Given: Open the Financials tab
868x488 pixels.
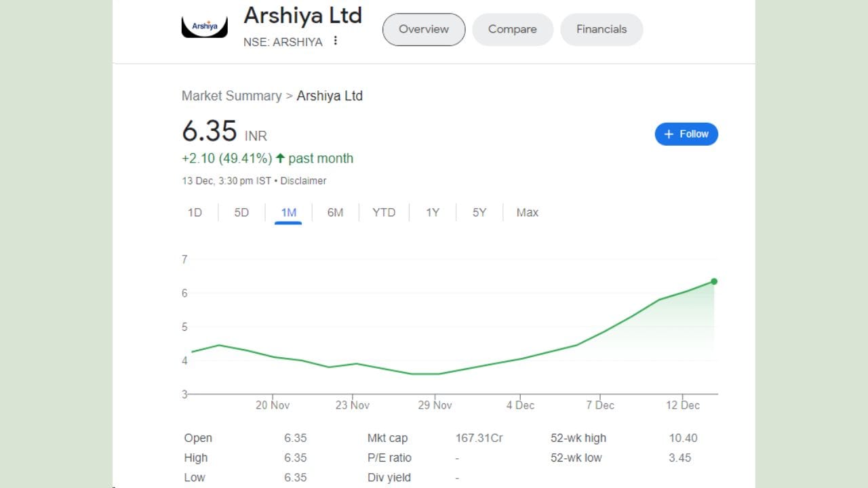Looking at the screenshot, I should coord(601,29).
